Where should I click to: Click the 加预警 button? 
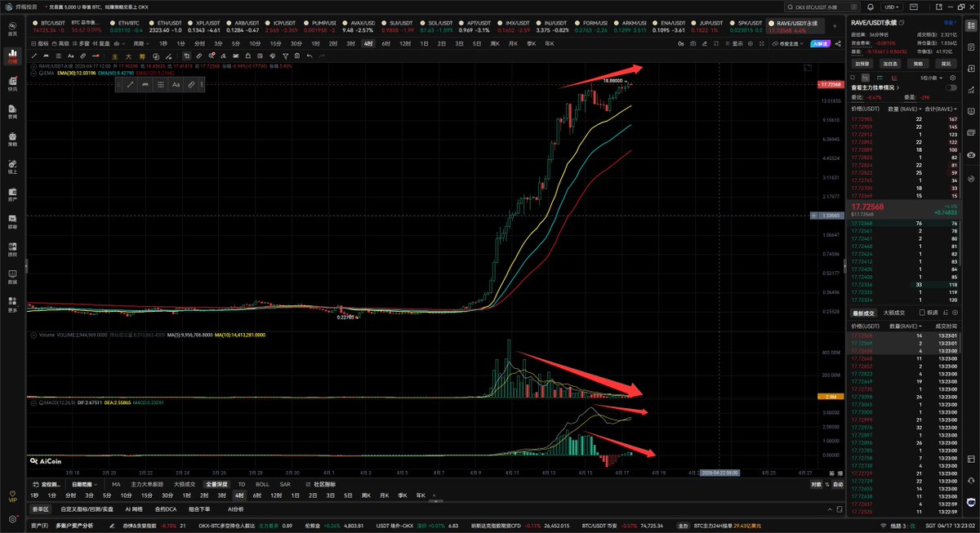tap(862, 64)
